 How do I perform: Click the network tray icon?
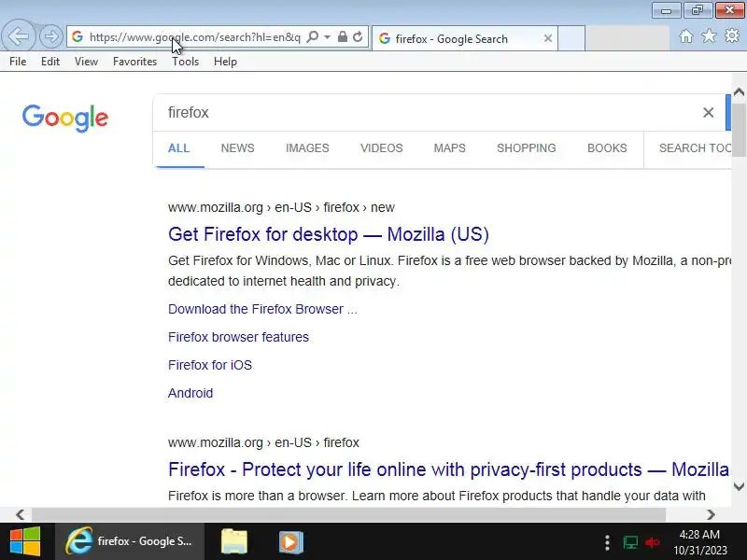pos(630,542)
